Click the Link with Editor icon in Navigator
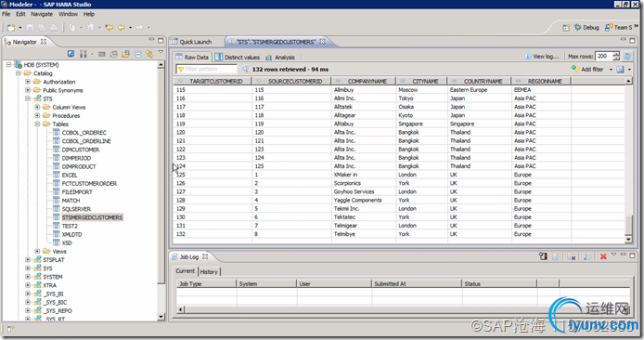This screenshot has height=340, width=644. point(149,54)
